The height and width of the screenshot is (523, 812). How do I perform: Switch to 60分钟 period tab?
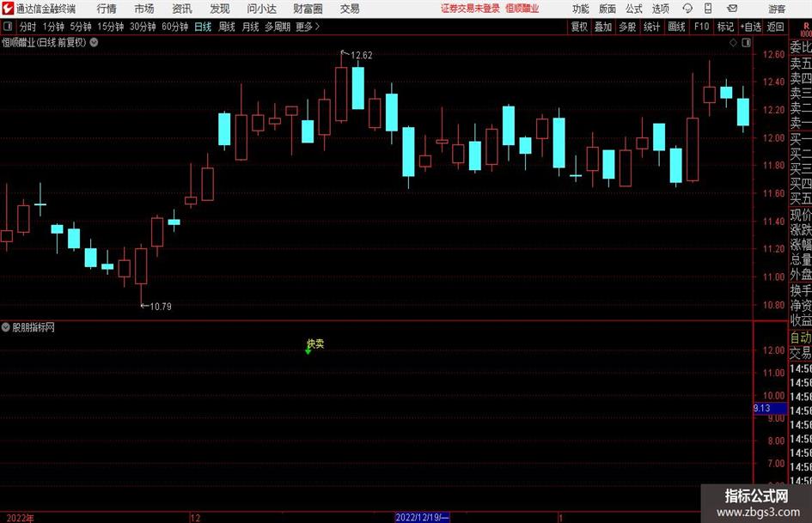pyautogui.click(x=174, y=27)
